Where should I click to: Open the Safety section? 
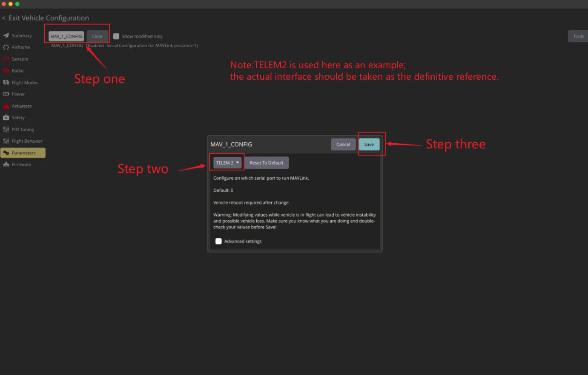23,118
